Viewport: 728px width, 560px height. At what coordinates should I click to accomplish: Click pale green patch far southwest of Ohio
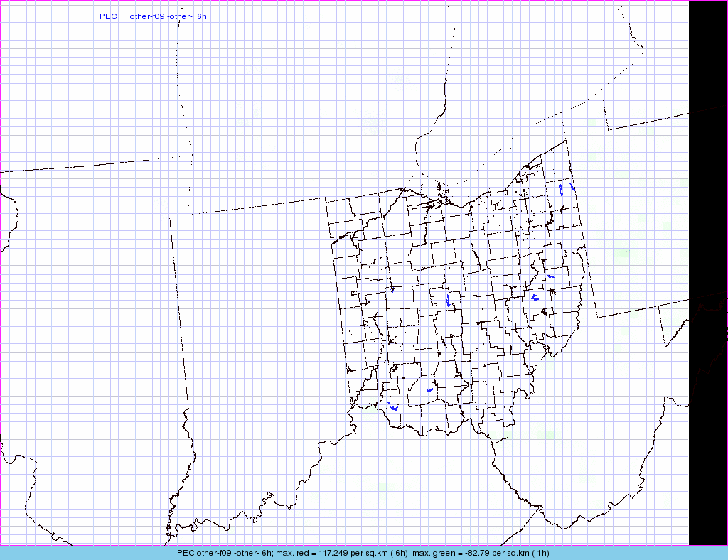pos(384,488)
